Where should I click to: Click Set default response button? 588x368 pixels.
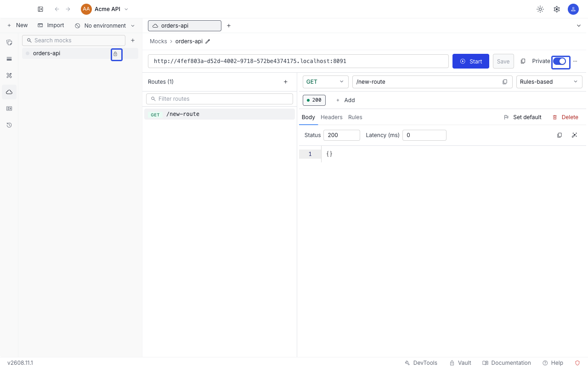click(x=523, y=117)
